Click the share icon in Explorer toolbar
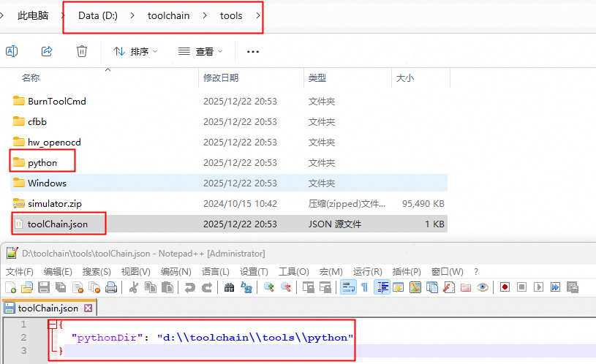The width and height of the screenshot is (596, 364). (47, 51)
